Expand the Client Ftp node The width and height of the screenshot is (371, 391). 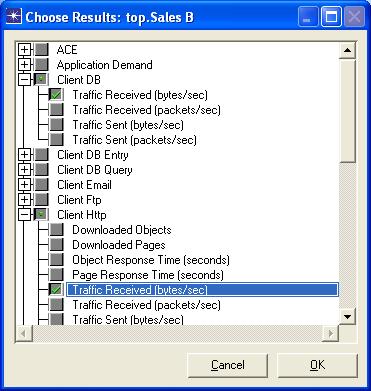pyautogui.click(x=24, y=200)
